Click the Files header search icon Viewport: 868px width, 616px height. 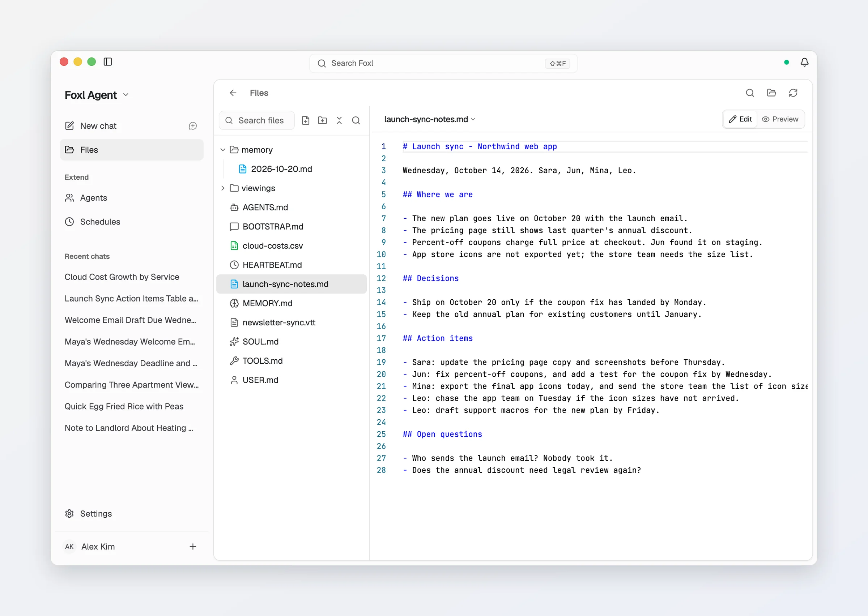pyautogui.click(x=750, y=93)
